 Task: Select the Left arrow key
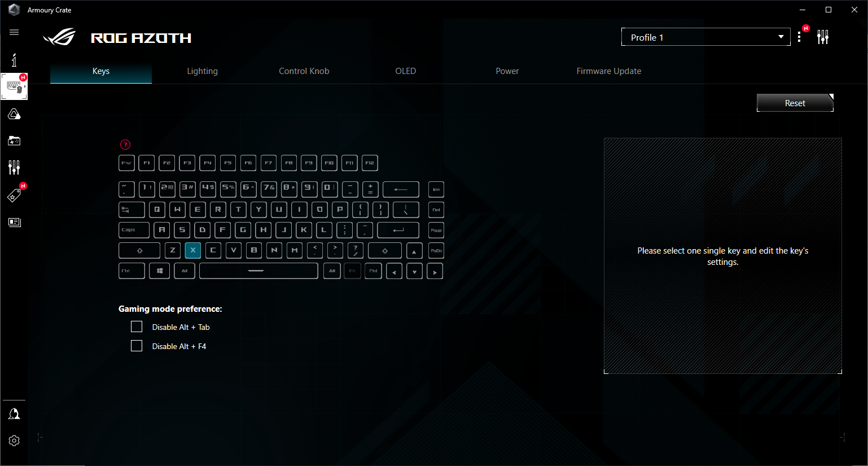[394, 271]
